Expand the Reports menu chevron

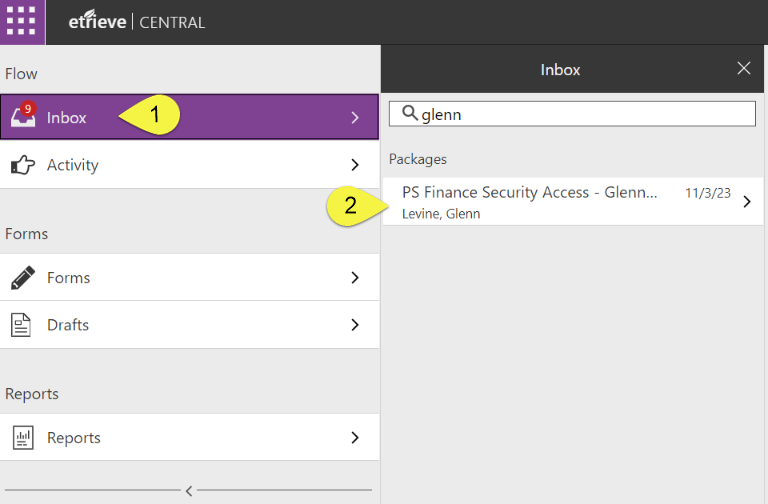(x=354, y=438)
